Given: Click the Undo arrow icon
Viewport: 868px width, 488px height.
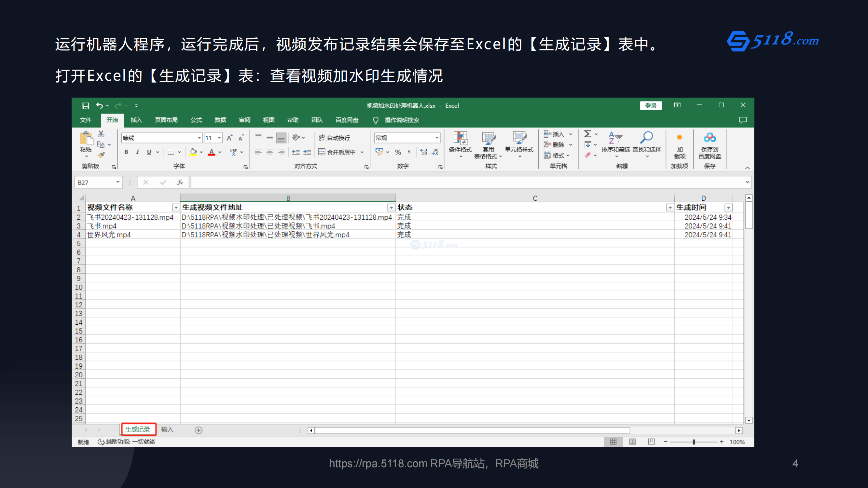Looking at the screenshot, I should pos(99,106).
